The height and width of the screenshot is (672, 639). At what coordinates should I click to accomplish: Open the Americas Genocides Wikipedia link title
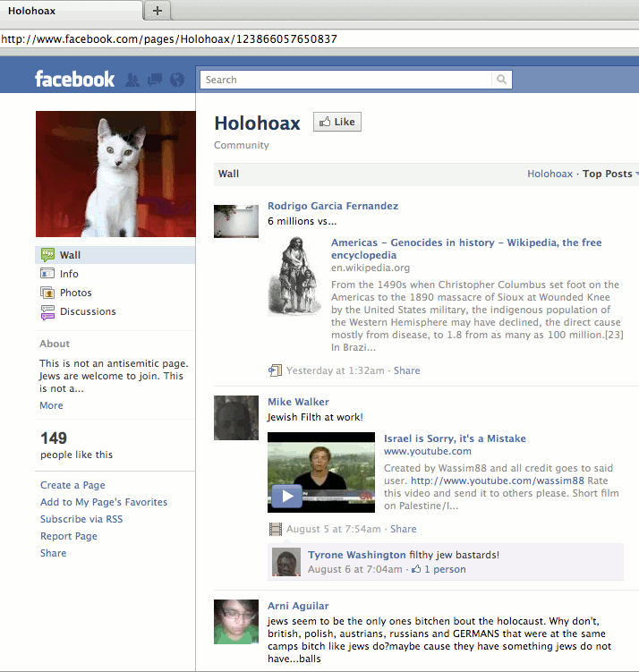(x=466, y=249)
